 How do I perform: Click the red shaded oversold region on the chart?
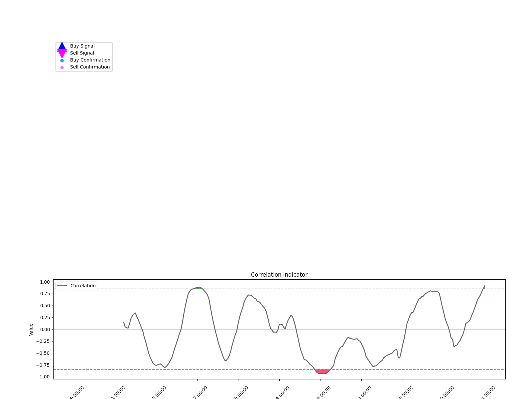323,371
